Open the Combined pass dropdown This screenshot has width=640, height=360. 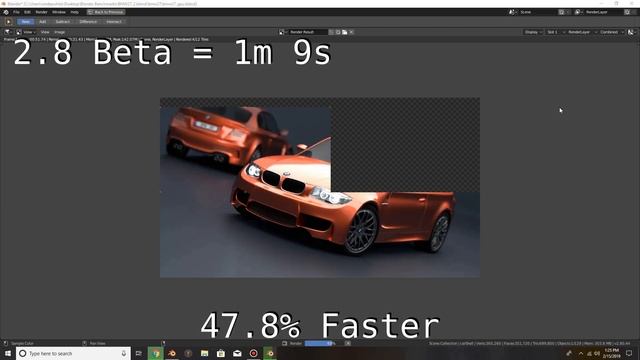click(x=611, y=32)
